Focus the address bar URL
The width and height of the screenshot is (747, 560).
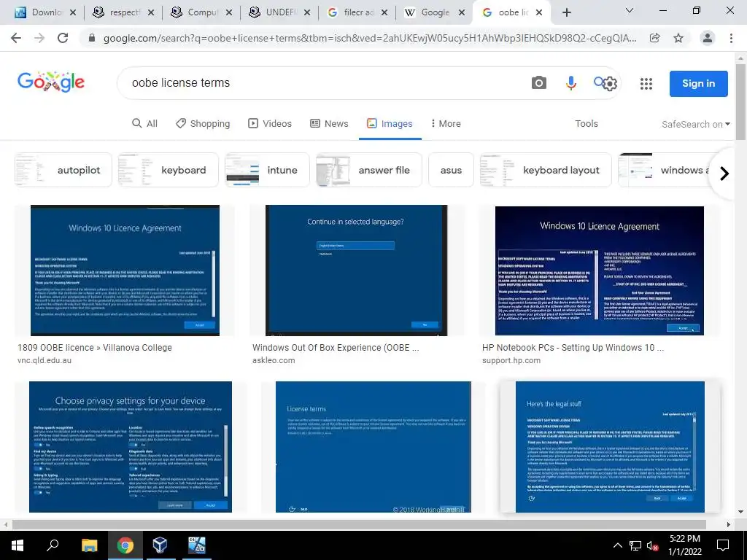point(370,38)
